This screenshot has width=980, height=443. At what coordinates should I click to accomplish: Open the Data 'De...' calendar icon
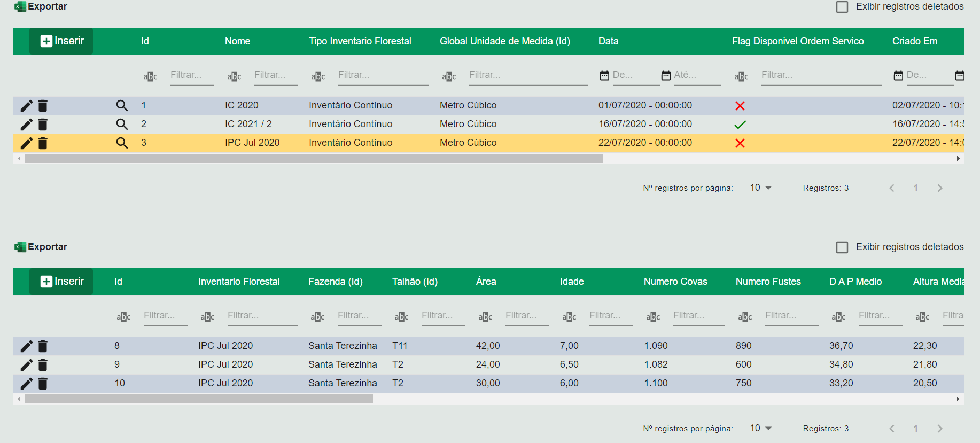click(604, 75)
